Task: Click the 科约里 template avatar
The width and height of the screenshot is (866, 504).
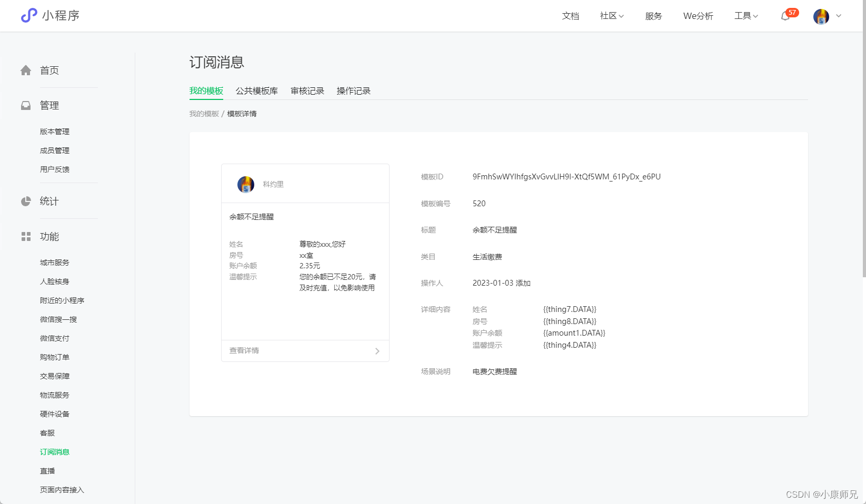Action: coord(245,184)
